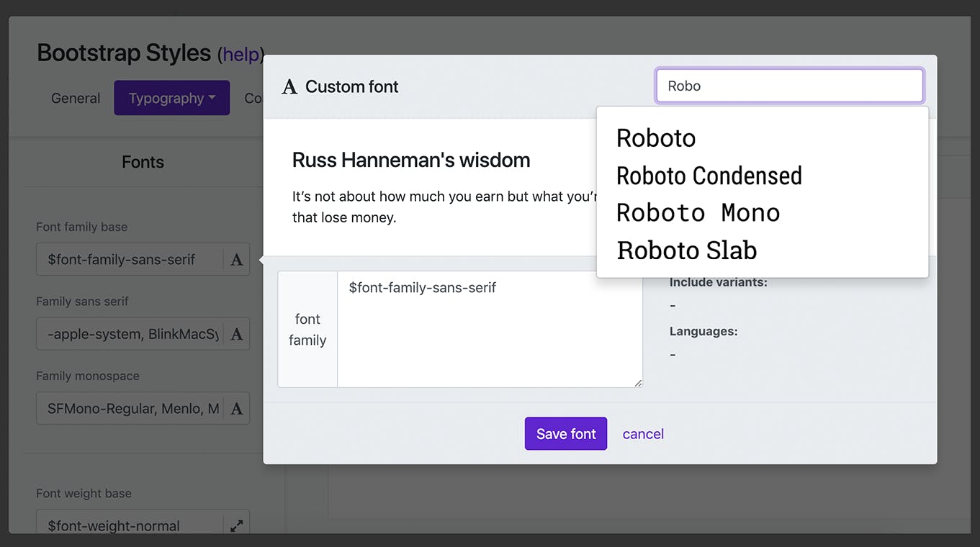Image resolution: width=980 pixels, height=547 pixels.
Task: Click the font picker icon for Family sans serif
Action: (x=236, y=334)
